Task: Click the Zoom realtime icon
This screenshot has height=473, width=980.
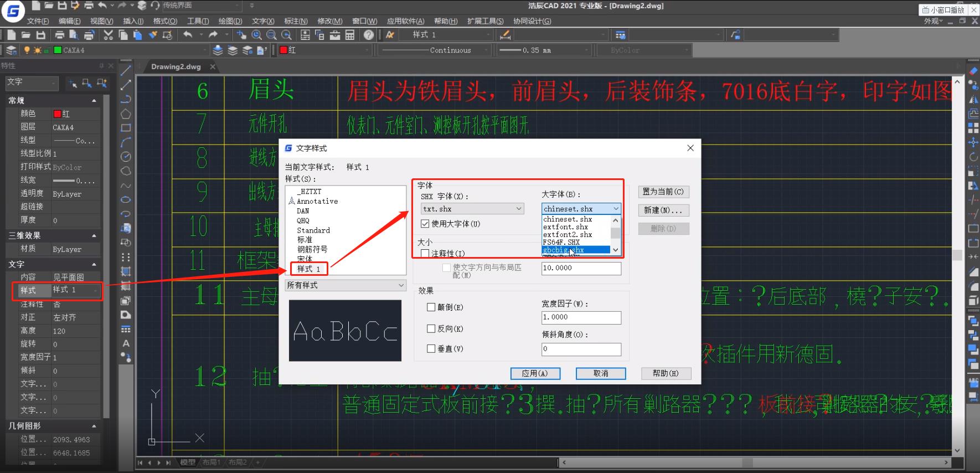Action: (256, 35)
